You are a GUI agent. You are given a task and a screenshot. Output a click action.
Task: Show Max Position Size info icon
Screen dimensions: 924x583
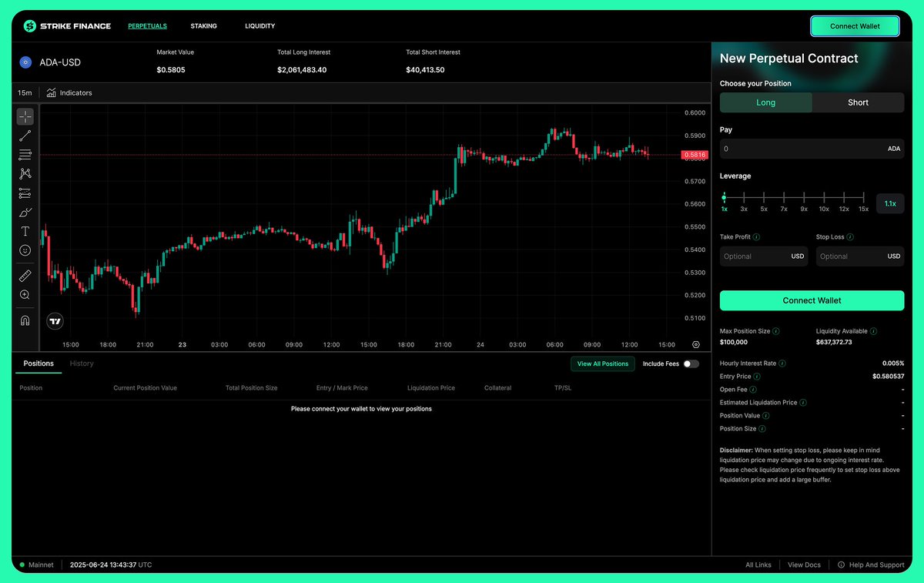(x=776, y=331)
